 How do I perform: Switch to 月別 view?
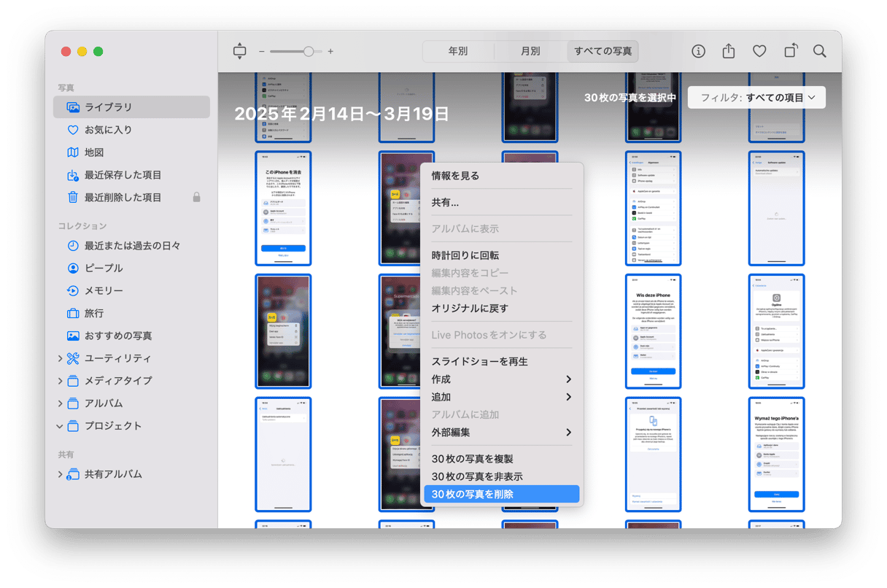pos(530,51)
